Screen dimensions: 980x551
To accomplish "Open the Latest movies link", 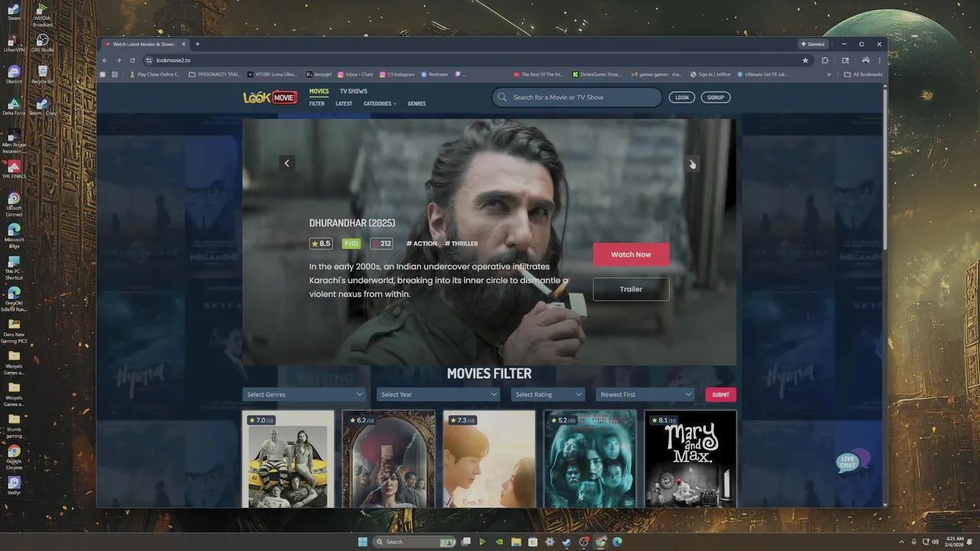I will tap(344, 103).
